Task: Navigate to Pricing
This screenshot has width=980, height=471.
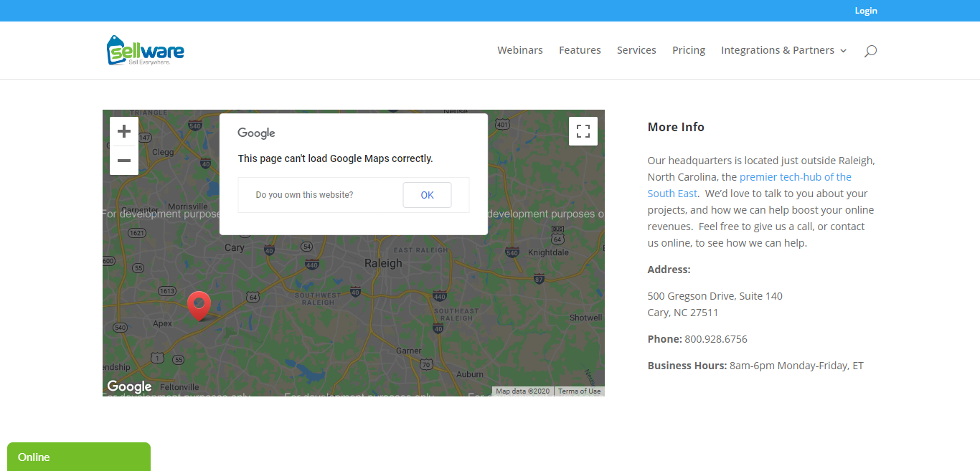Action: point(689,50)
